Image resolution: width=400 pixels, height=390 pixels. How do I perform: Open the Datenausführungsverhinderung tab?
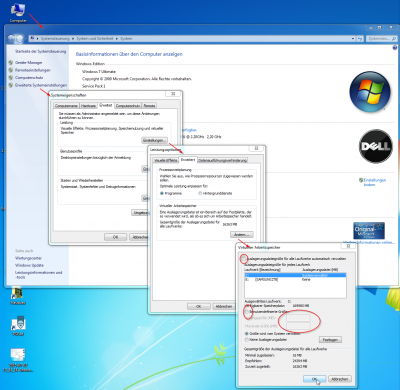click(223, 160)
